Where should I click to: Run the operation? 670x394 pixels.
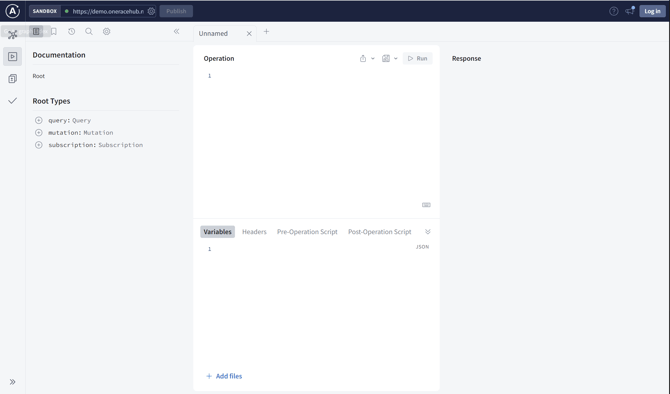[417, 59]
